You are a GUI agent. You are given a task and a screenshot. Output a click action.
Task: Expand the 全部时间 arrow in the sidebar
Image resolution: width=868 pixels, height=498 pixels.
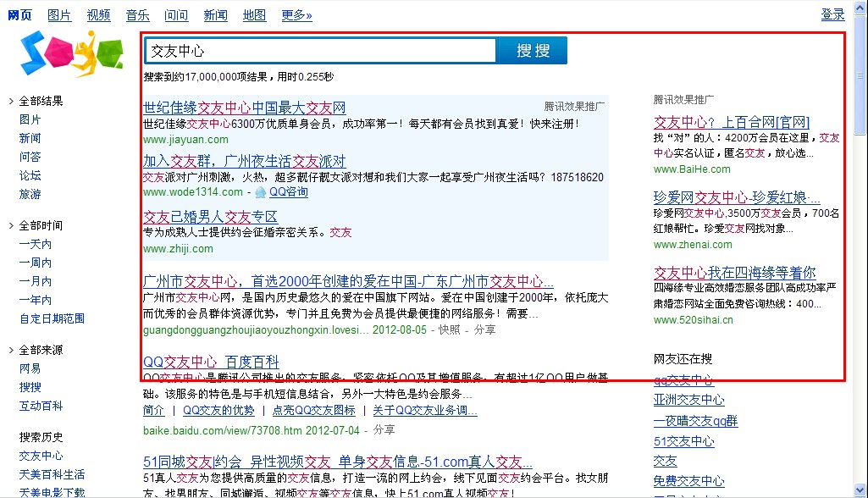[x=11, y=225]
